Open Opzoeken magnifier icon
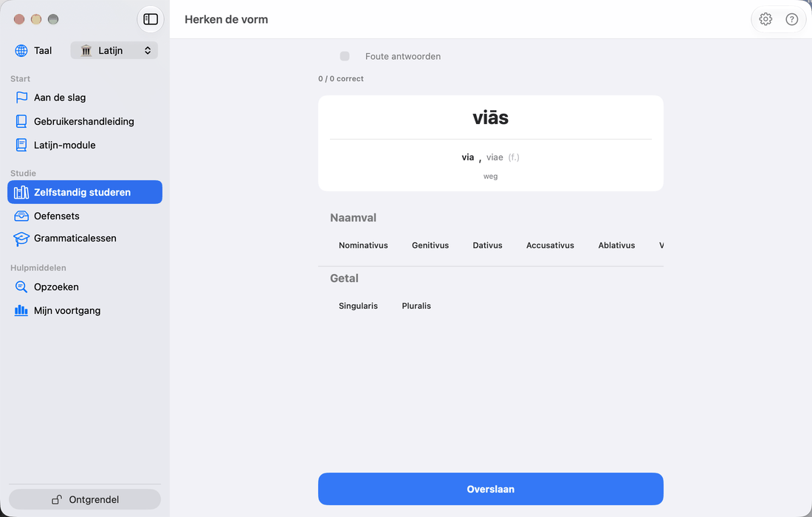812x517 pixels. pos(21,287)
